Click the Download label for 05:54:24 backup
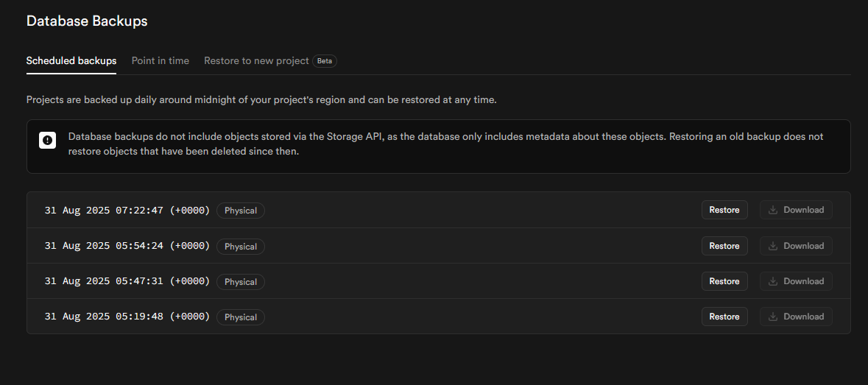This screenshot has height=385, width=868. coord(803,246)
